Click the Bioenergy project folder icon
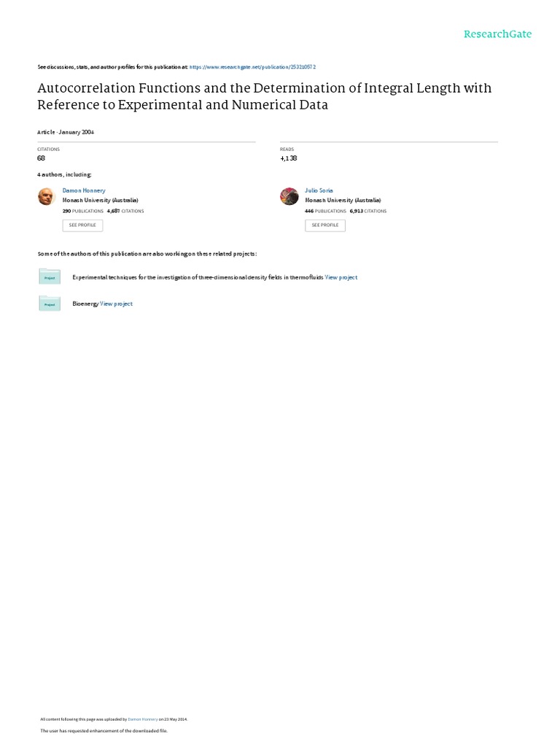The image size is (560, 747). point(50,303)
